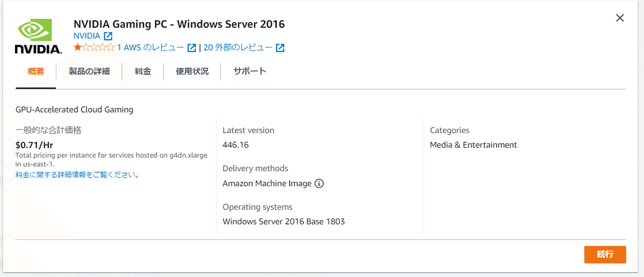This screenshot has width=644, height=277.
Task: Click external-link icon beside NVIDIA vendor name
Action: click(x=108, y=36)
